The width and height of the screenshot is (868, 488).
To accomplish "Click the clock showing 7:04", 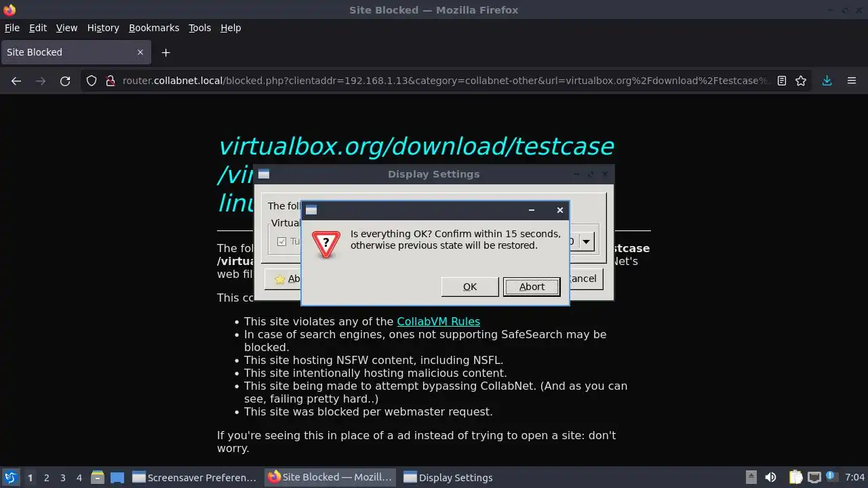I will 854,477.
